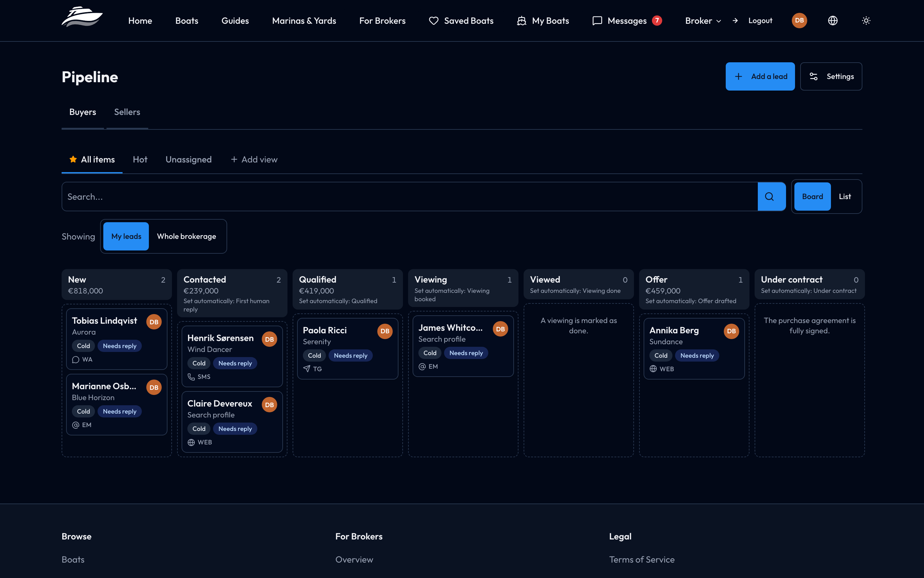The height and width of the screenshot is (578, 924).
Task: Open Saved Boats heart link
Action: pyautogui.click(x=461, y=21)
